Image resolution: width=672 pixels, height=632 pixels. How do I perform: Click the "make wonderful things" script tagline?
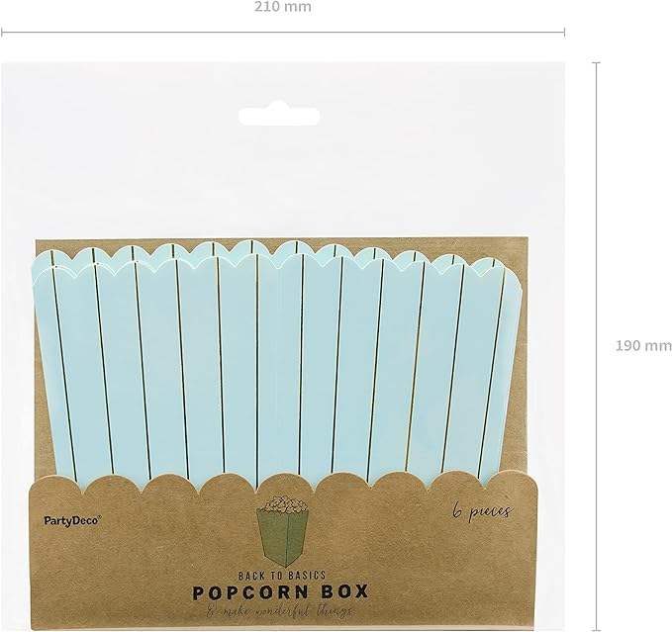pos(281,611)
